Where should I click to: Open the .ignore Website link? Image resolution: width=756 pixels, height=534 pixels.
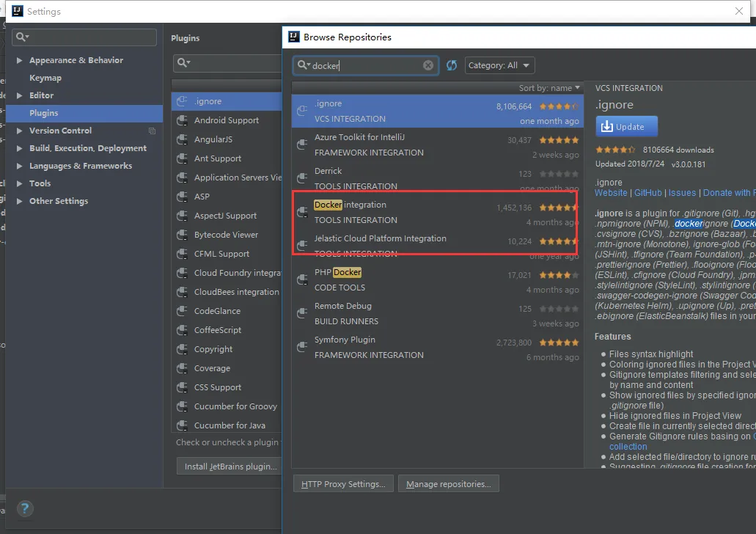tap(611, 192)
